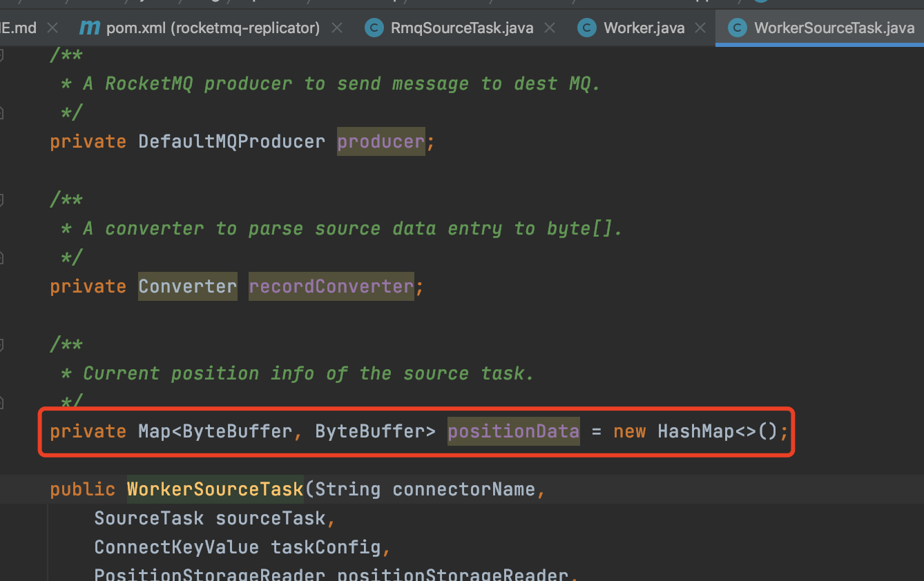Click the 'new' keyword before HashMap

630,431
